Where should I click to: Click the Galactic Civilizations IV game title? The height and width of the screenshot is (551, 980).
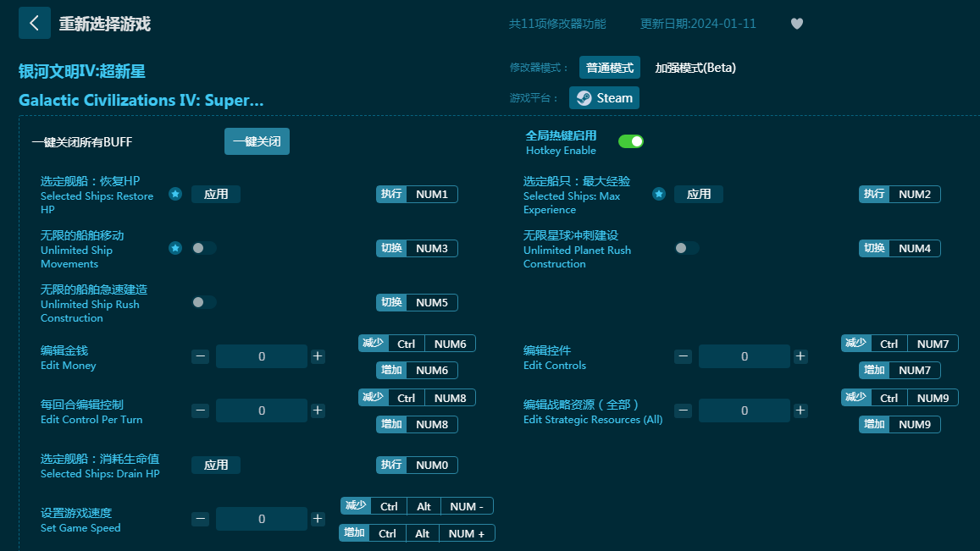click(x=141, y=100)
